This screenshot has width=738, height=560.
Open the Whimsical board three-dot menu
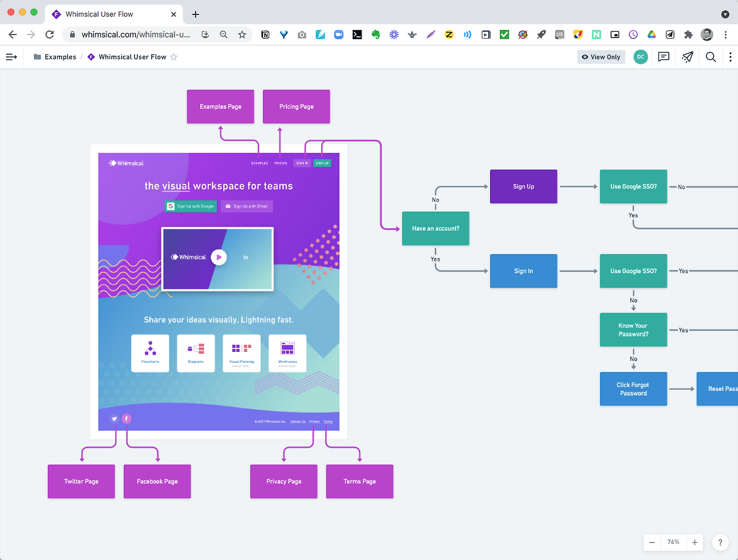click(x=731, y=57)
